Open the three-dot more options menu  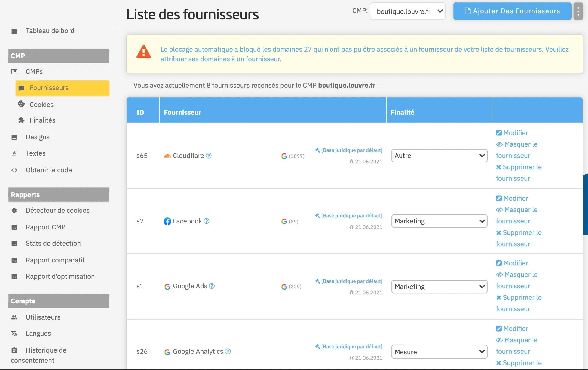(x=578, y=11)
